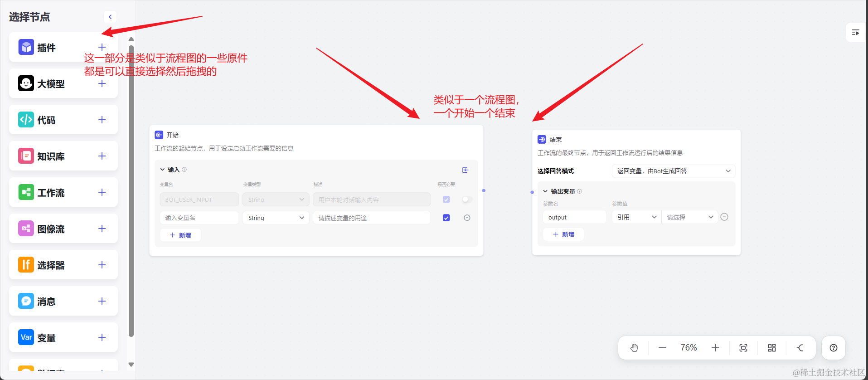Click the 代码 code icon

coord(26,120)
